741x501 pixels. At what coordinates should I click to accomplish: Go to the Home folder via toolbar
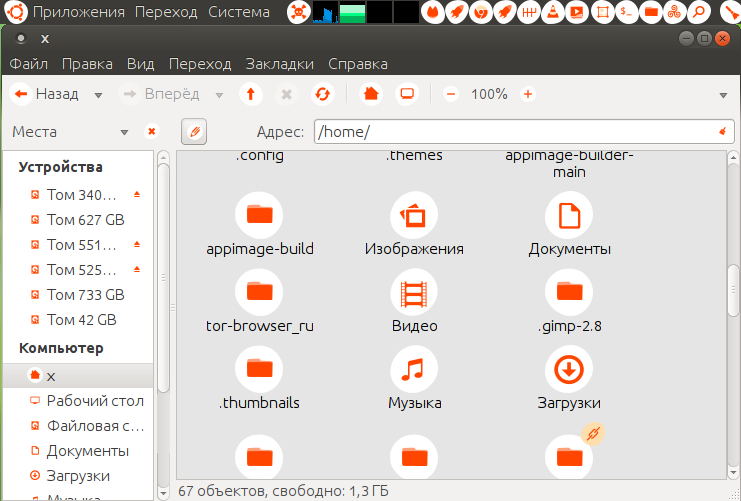371,94
